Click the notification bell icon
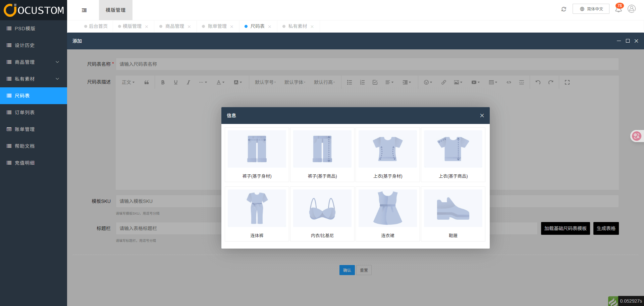The width and height of the screenshot is (644, 306). click(x=618, y=9)
